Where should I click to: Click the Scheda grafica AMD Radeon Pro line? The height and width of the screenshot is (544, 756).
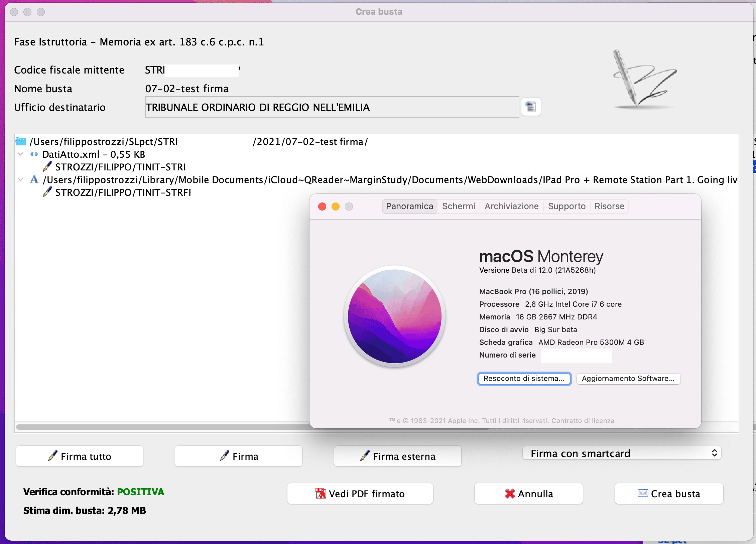pos(561,342)
